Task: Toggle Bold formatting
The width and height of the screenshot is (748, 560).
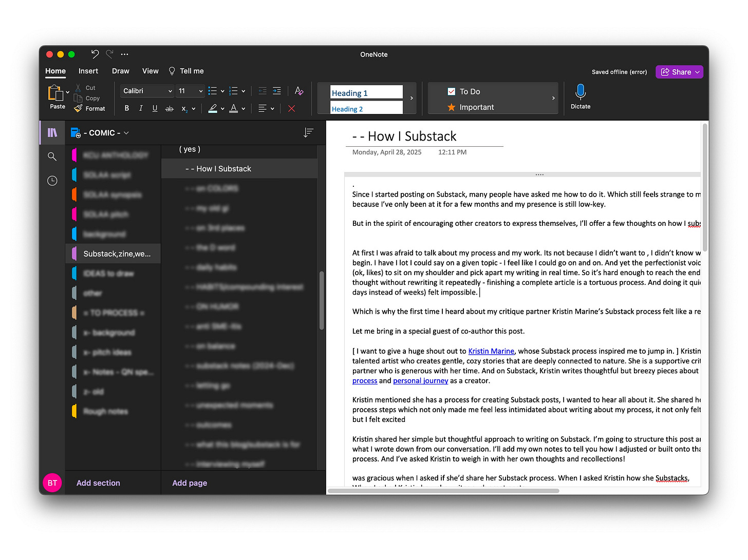Action: click(x=127, y=108)
